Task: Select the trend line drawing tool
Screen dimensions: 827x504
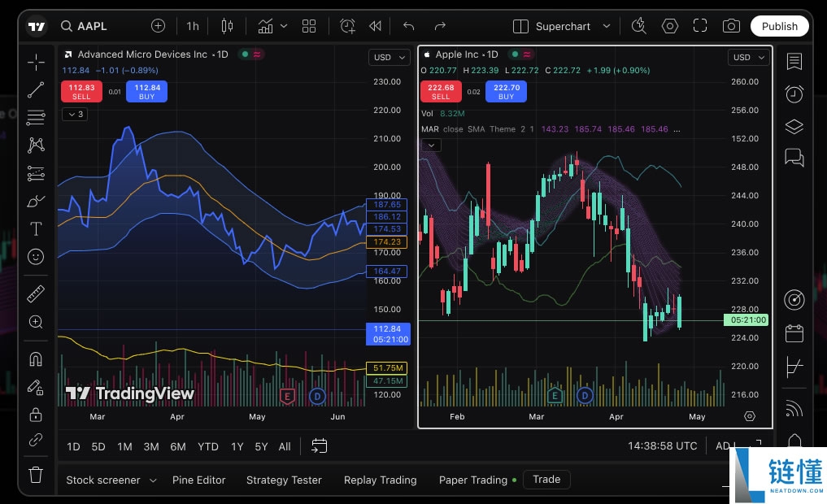Action: 36,90
